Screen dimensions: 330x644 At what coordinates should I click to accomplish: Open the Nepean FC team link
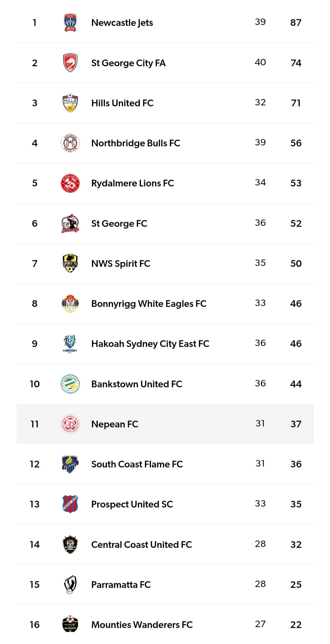(115, 424)
